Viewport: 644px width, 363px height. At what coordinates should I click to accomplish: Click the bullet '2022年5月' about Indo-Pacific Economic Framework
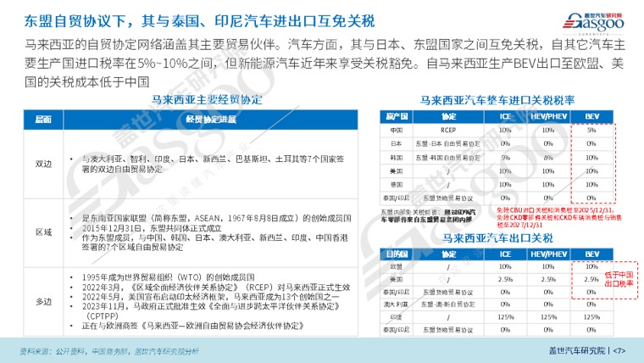[211, 296]
